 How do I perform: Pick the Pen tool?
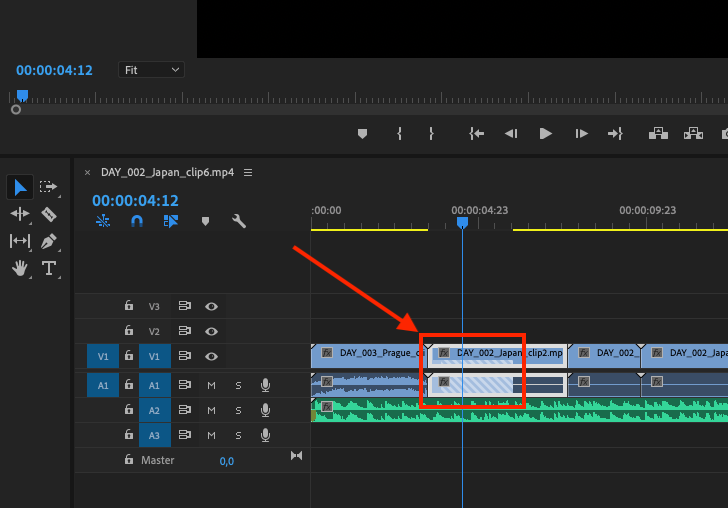click(x=48, y=241)
